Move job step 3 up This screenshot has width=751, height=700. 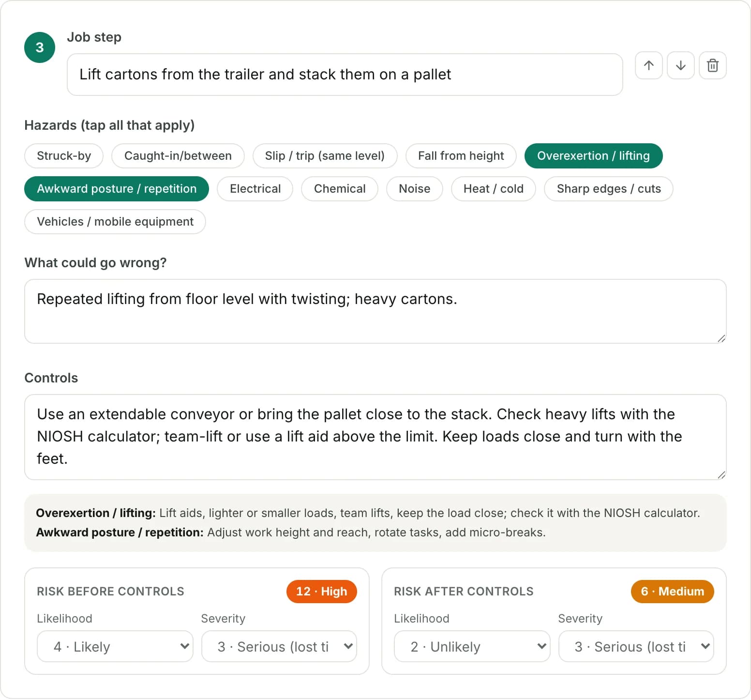(x=648, y=65)
